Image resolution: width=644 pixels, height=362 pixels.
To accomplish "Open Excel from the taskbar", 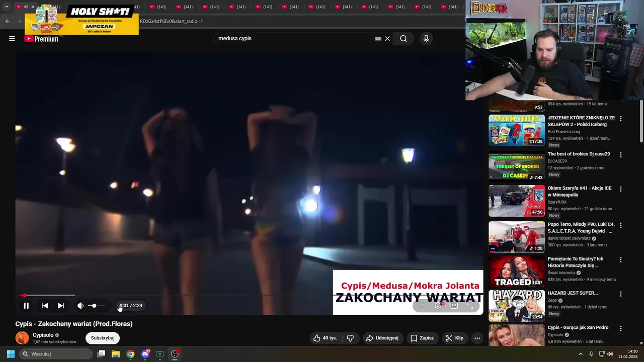I will pyautogui.click(x=159, y=354).
